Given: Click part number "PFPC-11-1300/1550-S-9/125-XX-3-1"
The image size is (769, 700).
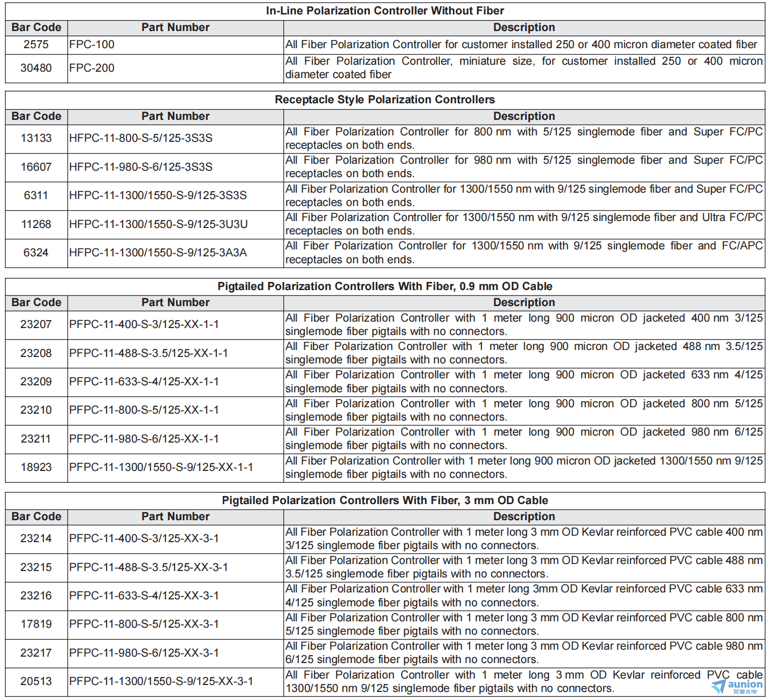Looking at the screenshot, I should point(161,681).
